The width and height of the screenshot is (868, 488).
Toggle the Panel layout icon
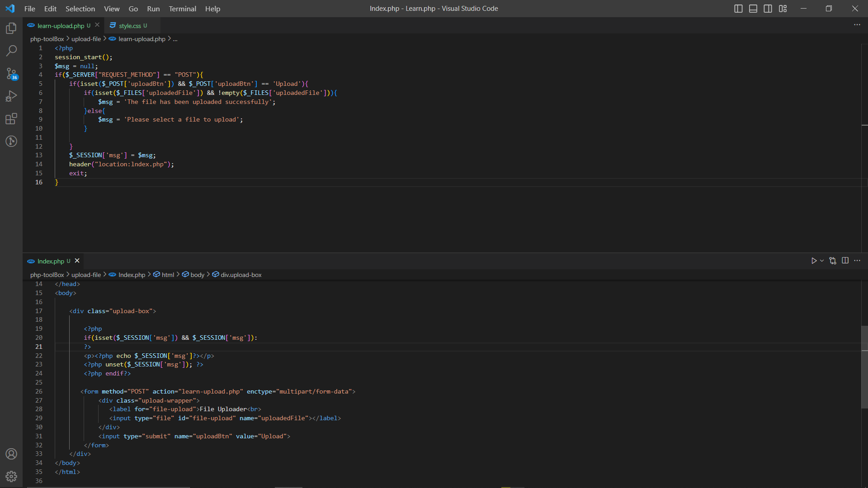(x=753, y=9)
